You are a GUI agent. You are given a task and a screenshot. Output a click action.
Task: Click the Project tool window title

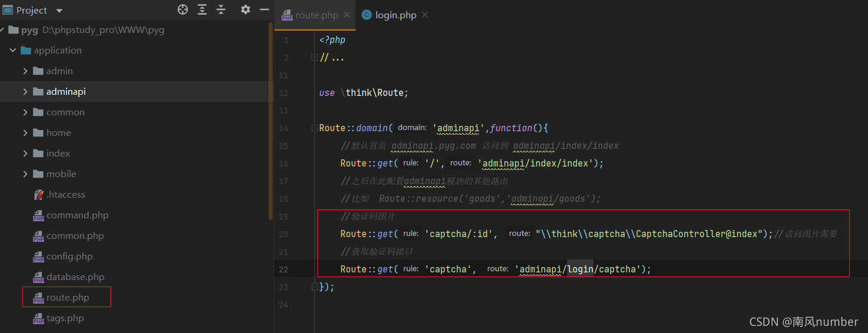point(32,11)
